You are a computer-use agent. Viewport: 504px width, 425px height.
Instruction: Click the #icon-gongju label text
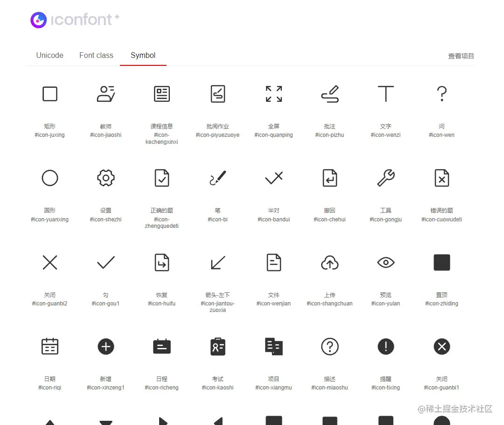tap(386, 220)
